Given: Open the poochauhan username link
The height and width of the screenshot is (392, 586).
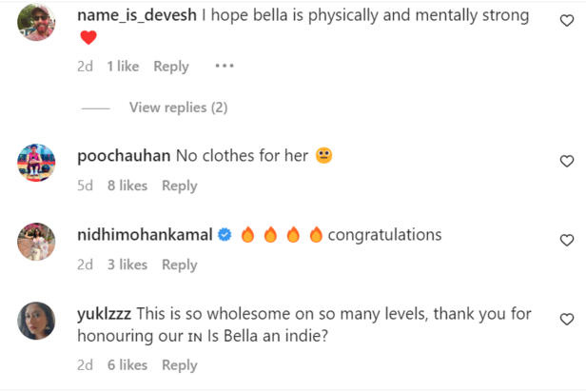Looking at the screenshot, I should point(123,156).
